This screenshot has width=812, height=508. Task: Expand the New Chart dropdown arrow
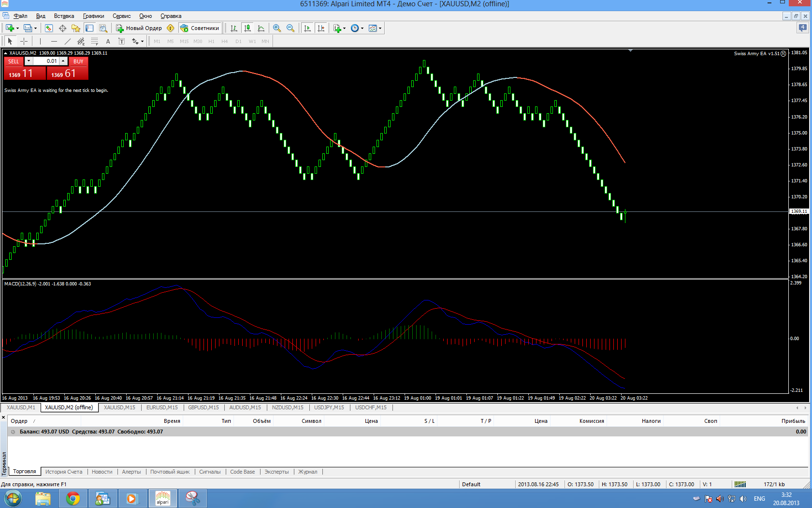click(17, 28)
